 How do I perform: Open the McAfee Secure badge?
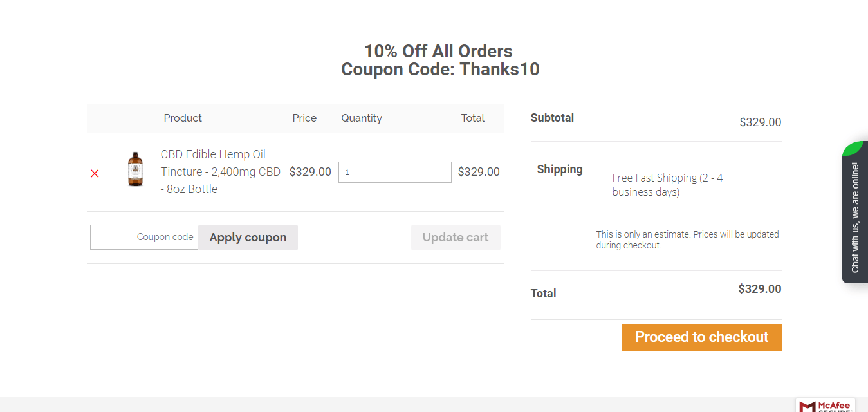(x=826, y=406)
